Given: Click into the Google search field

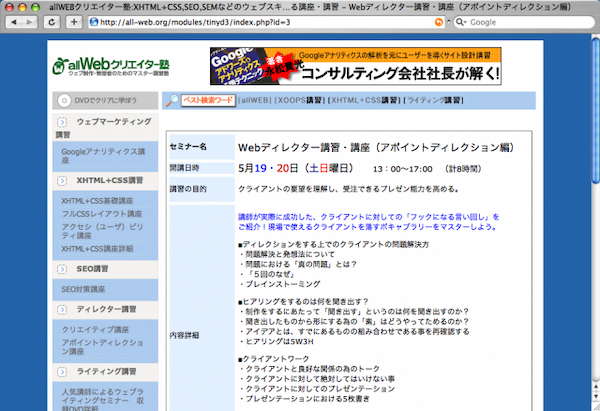Looking at the screenshot, I should tap(524, 22).
